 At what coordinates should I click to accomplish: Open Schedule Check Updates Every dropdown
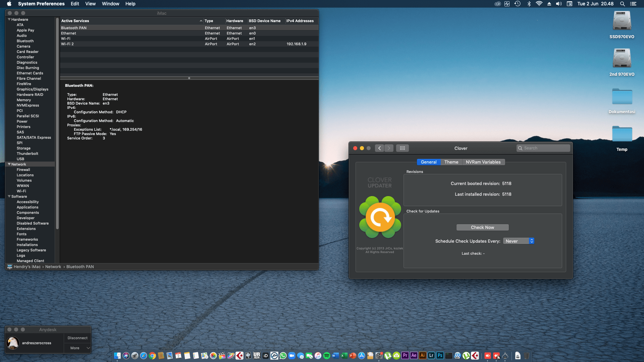pyautogui.click(x=518, y=241)
